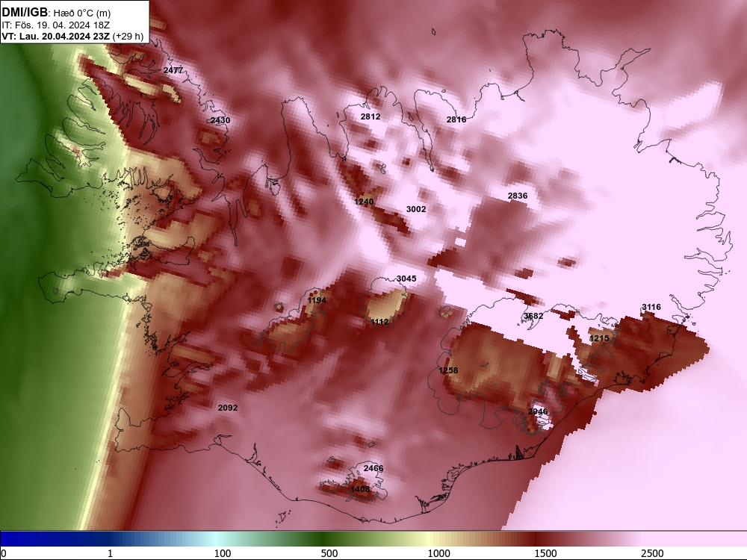Click the IT: Fös. 19. 04. 2024 18Z line

click(56, 25)
